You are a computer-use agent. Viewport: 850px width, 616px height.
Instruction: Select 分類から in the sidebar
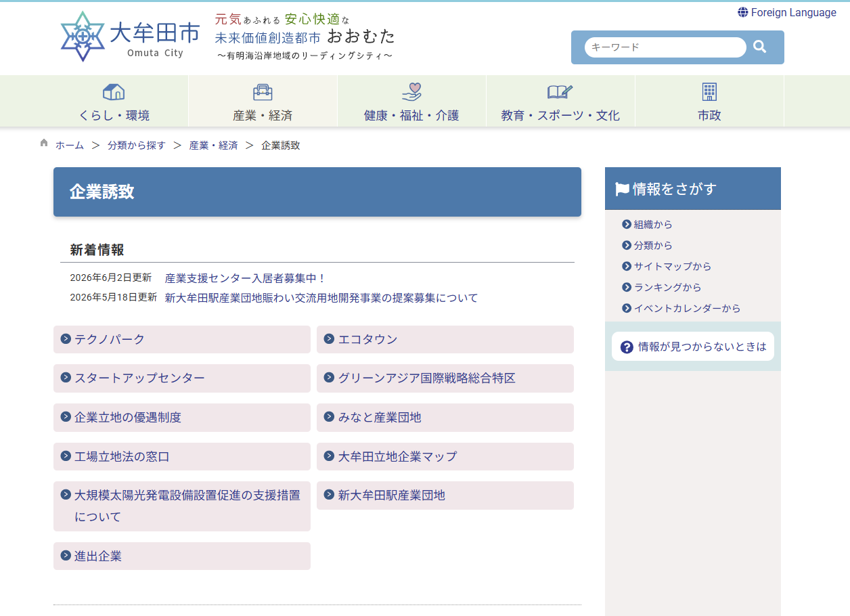click(653, 245)
